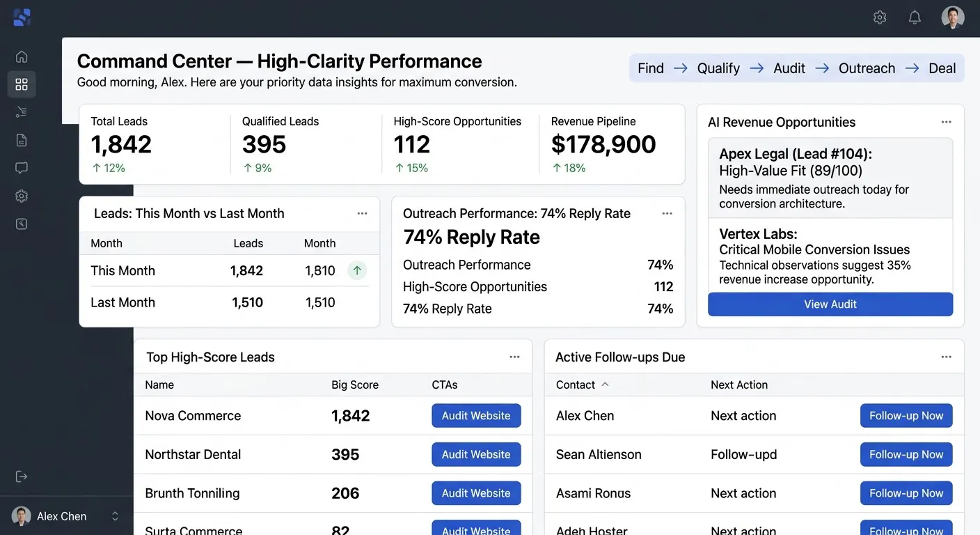
Task: Sort follow-ups by the Contact column
Action: [583, 385]
